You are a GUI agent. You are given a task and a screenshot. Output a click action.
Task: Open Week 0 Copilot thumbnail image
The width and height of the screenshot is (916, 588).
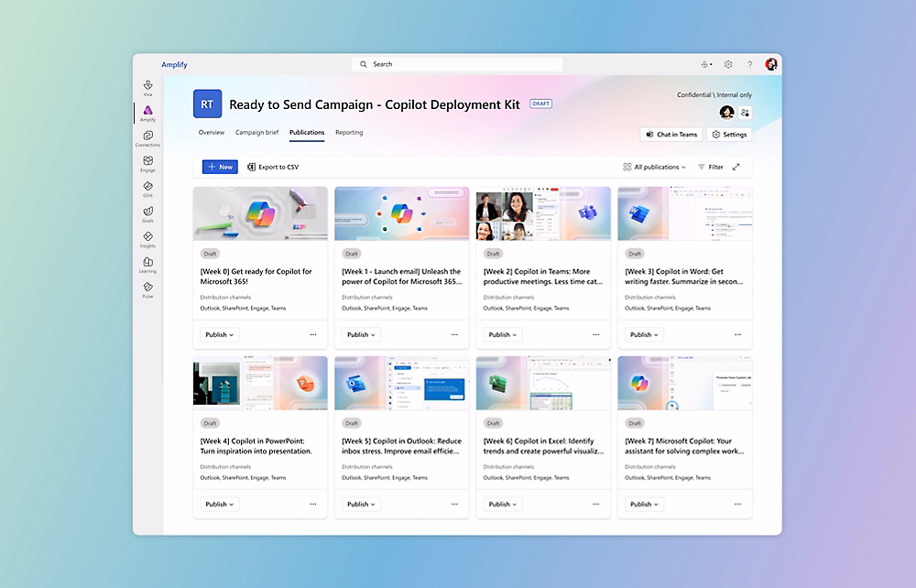pyautogui.click(x=260, y=213)
